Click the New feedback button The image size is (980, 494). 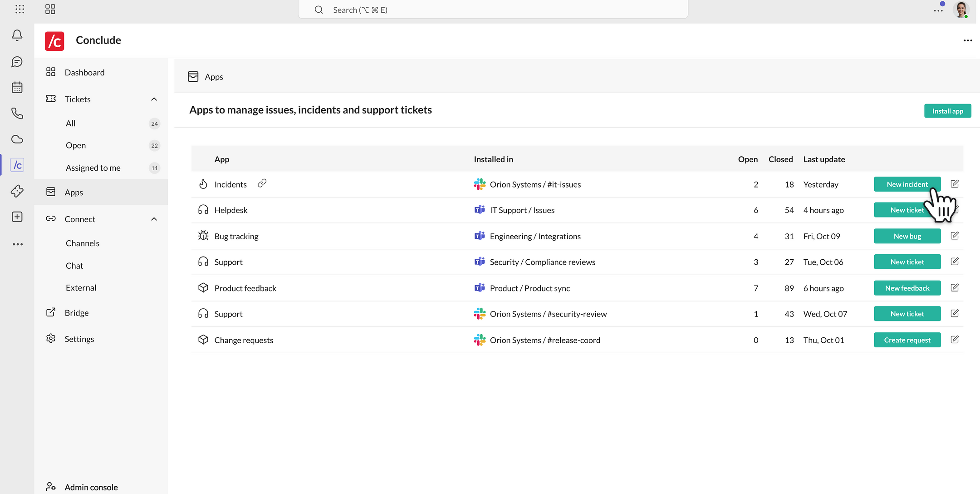[x=907, y=288]
